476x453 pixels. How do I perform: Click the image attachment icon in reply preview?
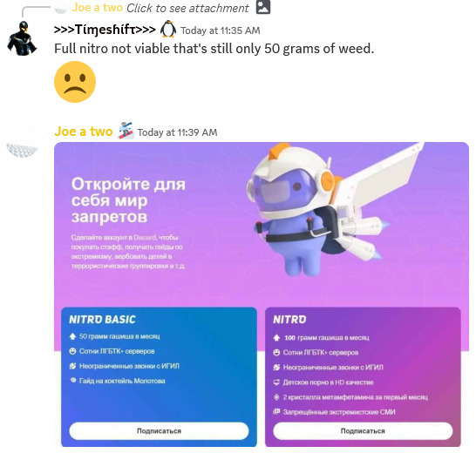point(263,7)
